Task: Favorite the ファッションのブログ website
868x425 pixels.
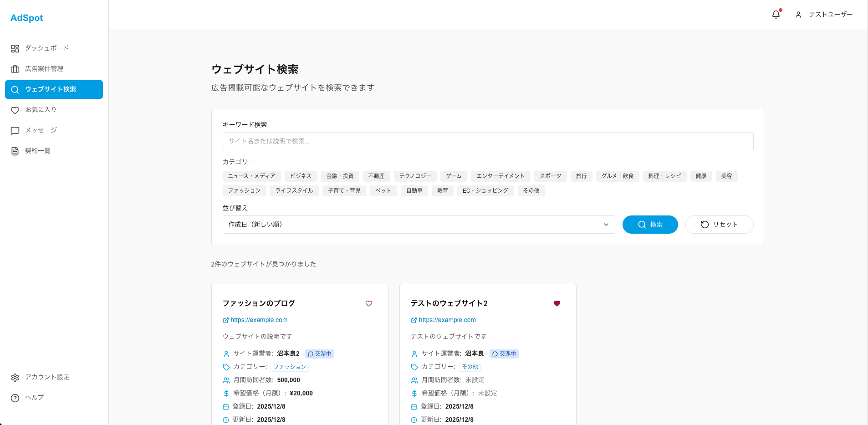Action: pos(369,303)
